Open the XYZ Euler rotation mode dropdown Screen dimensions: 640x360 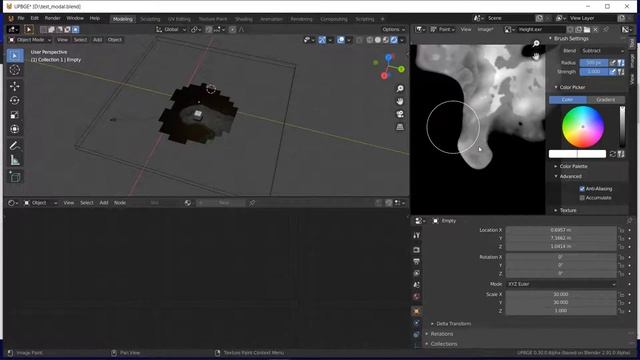(561, 284)
